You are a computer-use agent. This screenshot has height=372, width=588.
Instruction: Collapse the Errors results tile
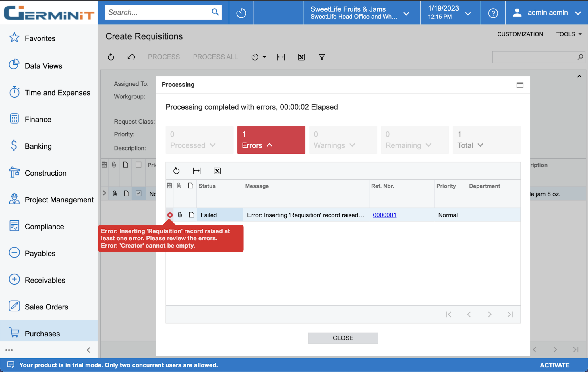tap(271, 140)
